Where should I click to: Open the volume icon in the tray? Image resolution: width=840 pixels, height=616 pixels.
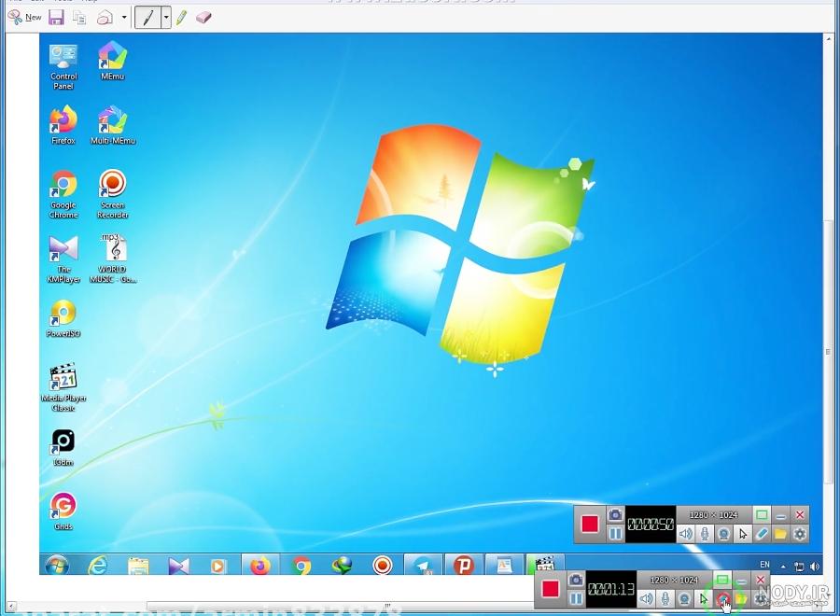[x=814, y=566]
